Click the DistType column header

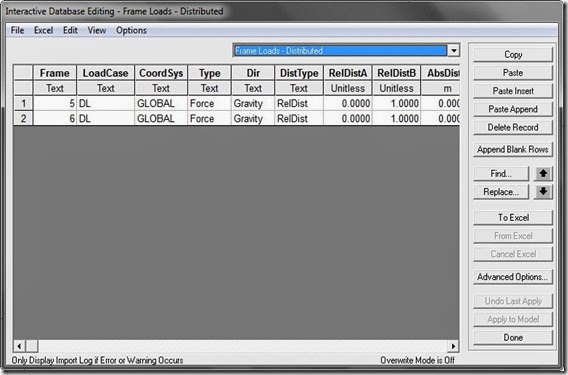click(299, 73)
